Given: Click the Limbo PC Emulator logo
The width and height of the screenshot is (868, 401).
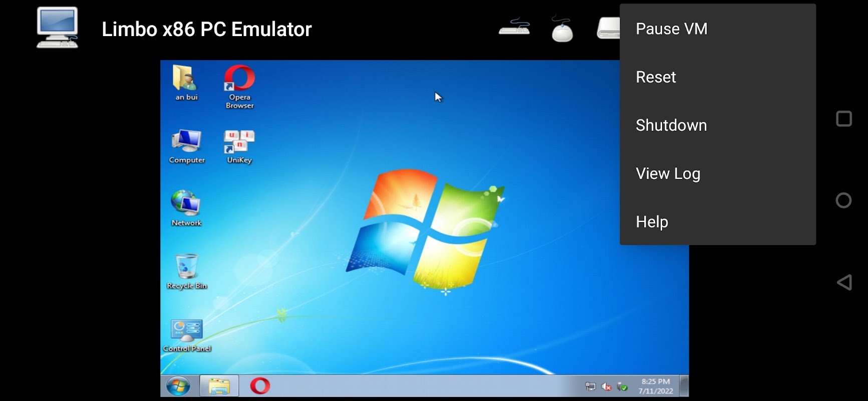Looking at the screenshot, I should pyautogui.click(x=57, y=28).
